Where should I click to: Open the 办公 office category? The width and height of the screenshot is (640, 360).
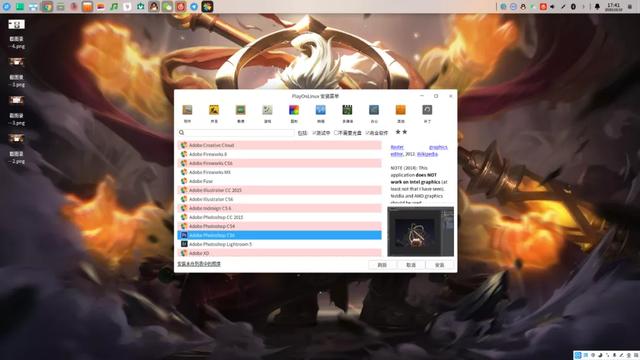tap(374, 113)
